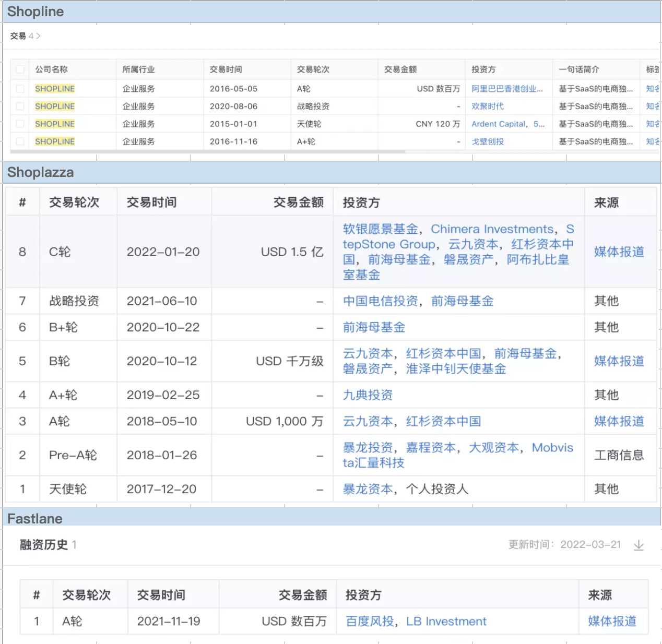Open 红杉资本中国 in the 2018-05-10 A轮 row
The height and width of the screenshot is (644, 662).
[444, 421]
